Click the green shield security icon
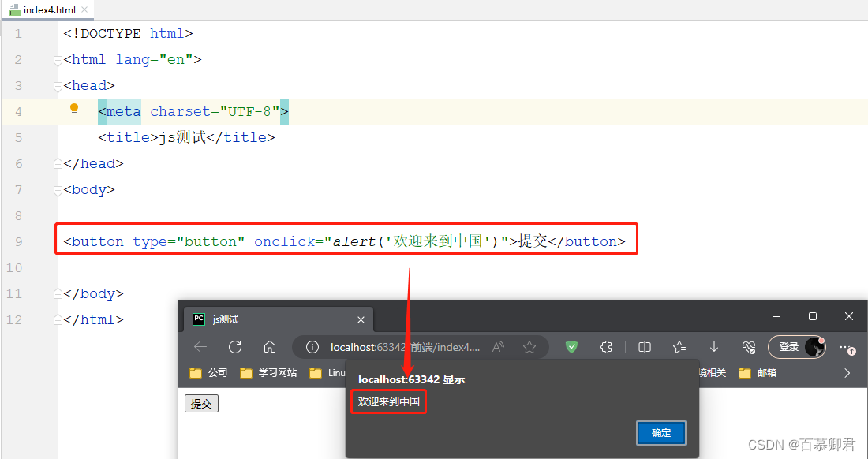Screen dimensions: 868x459 (x=572, y=347)
